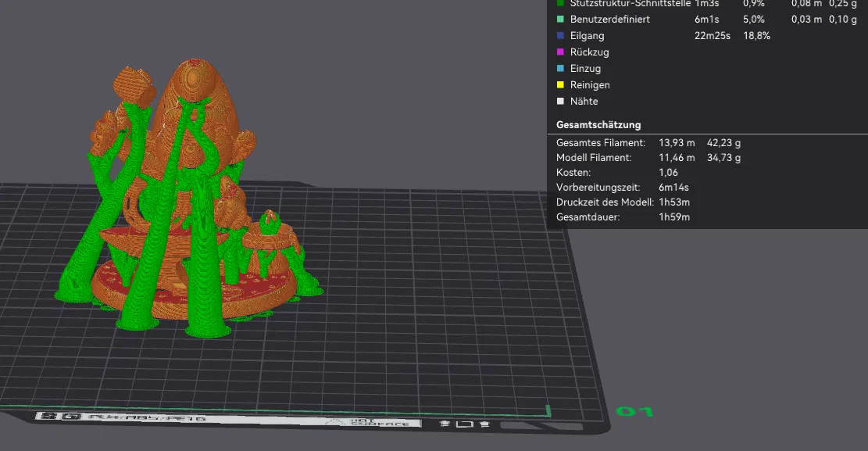Toggle Reinigen wipe display
The height and width of the screenshot is (451, 868).
click(590, 84)
